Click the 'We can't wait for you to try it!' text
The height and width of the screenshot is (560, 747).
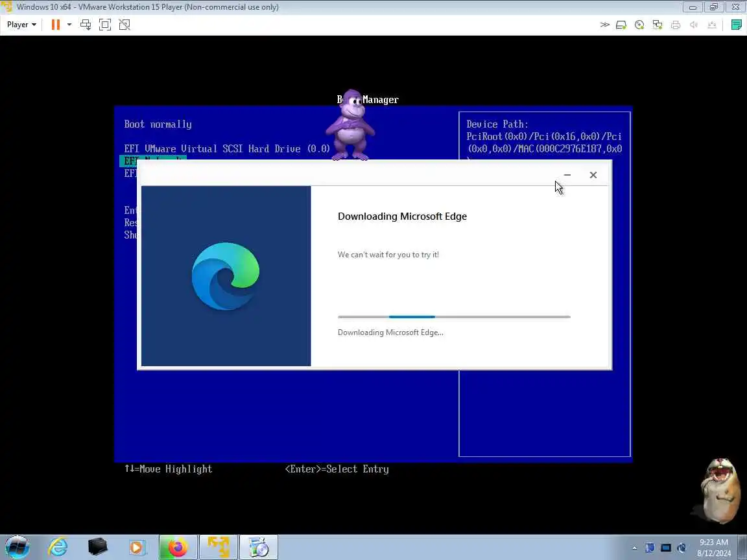click(x=388, y=255)
